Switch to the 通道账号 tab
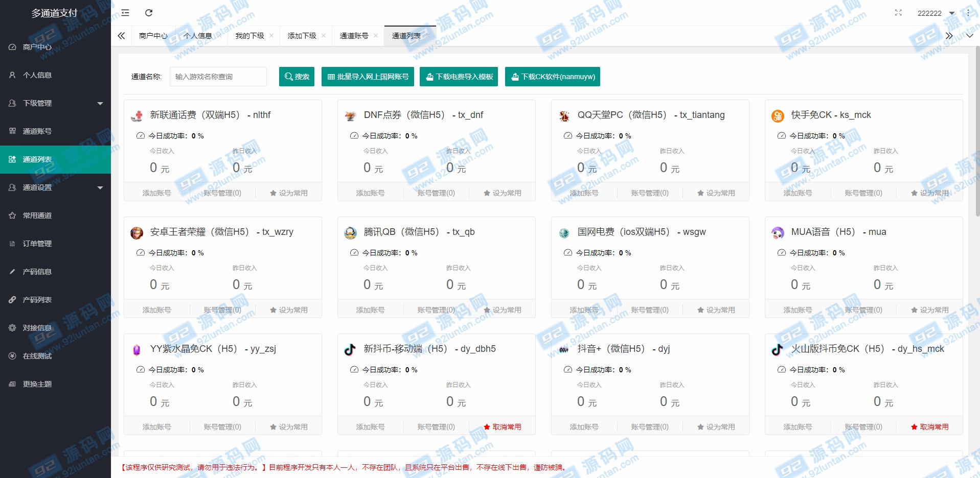The image size is (980, 478). (x=354, y=36)
